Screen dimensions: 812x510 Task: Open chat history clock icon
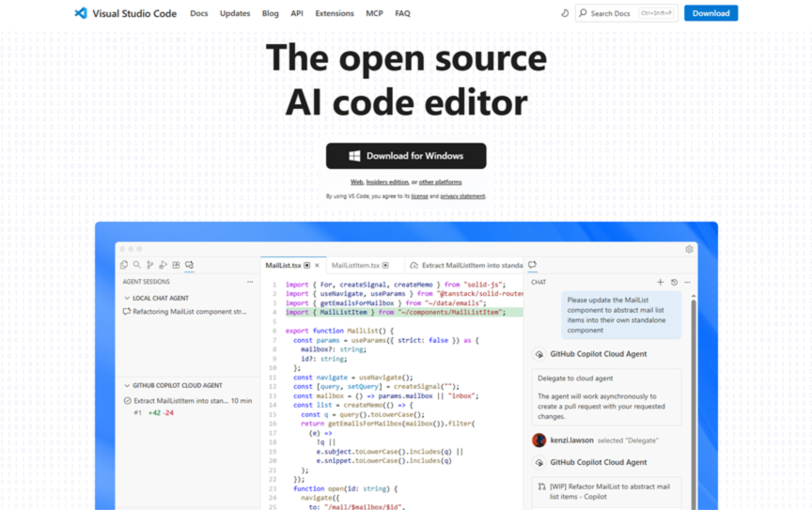click(x=674, y=282)
